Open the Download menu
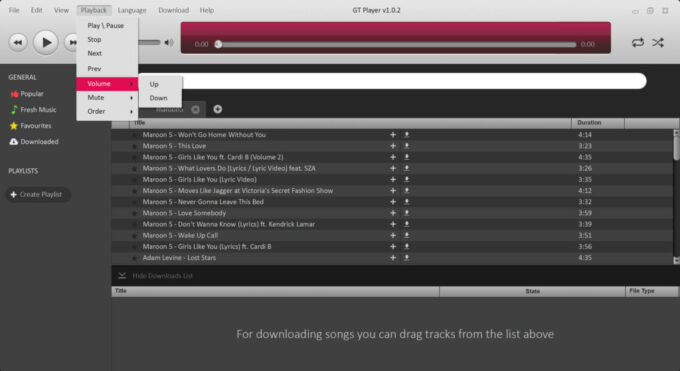The width and height of the screenshot is (680, 371). [x=173, y=10]
